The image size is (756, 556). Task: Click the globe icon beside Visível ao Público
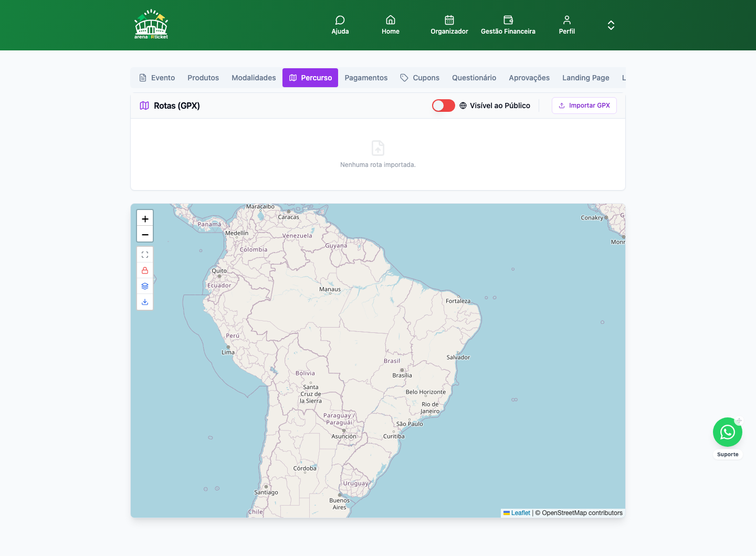[463, 106]
